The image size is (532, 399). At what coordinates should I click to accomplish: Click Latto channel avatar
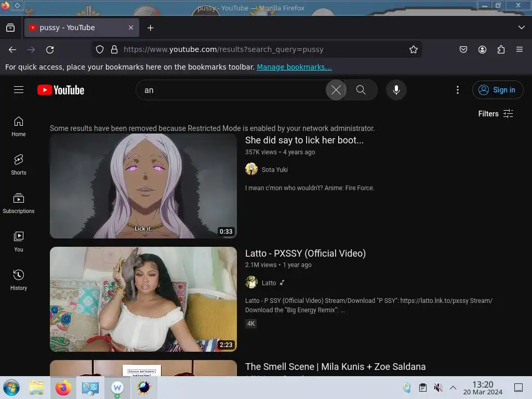(x=251, y=282)
